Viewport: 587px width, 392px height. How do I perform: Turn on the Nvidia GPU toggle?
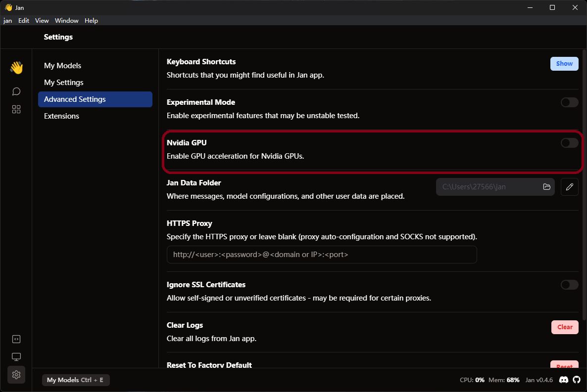[x=569, y=143]
